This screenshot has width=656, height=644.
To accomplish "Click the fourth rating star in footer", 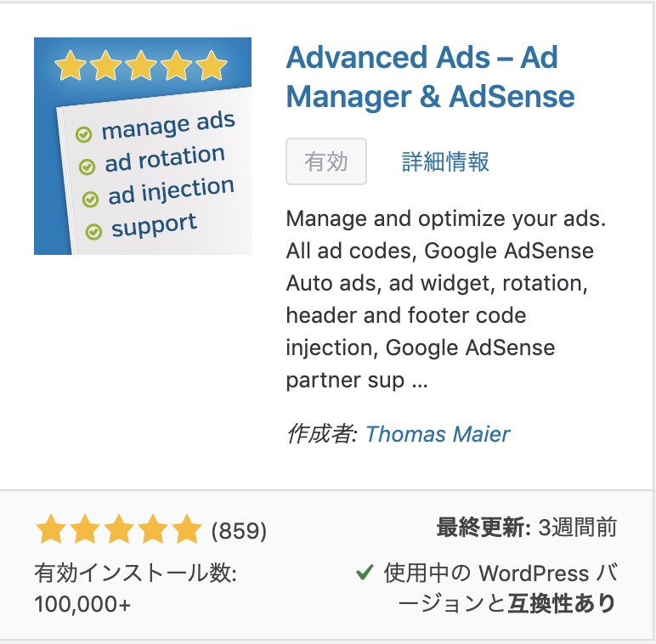I will point(153,529).
